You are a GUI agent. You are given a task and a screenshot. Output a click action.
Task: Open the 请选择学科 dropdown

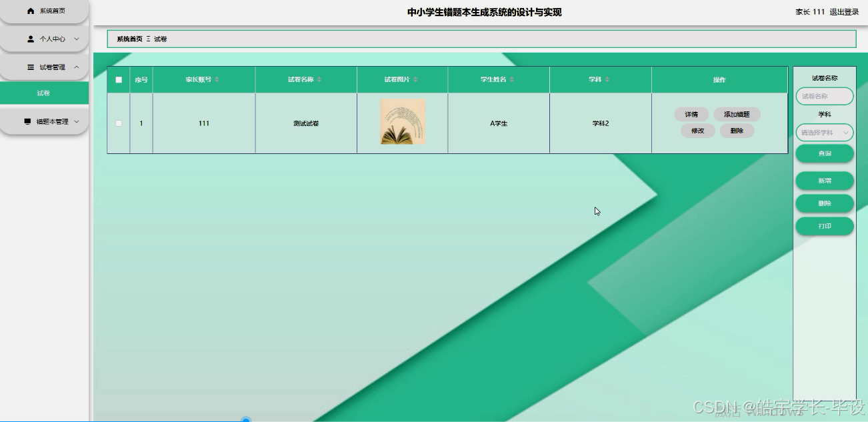point(825,132)
